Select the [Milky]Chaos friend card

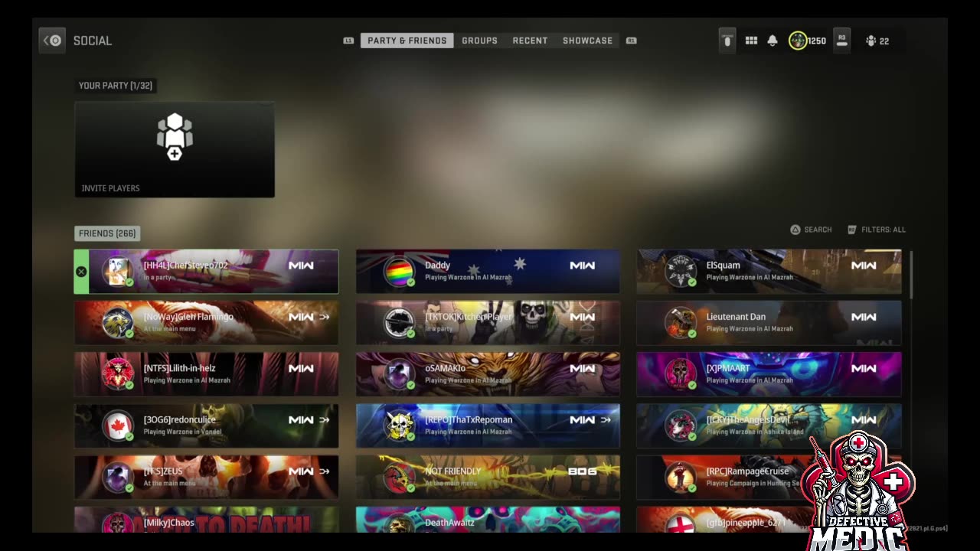(206, 520)
